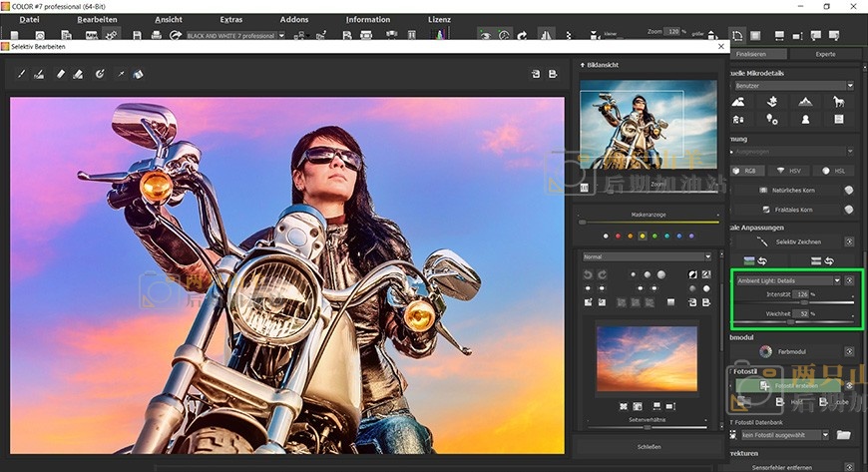Image resolution: width=868 pixels, height=472 pixels.
Task: Click the redo arrow in mask panel
Action: pos(603,274)
